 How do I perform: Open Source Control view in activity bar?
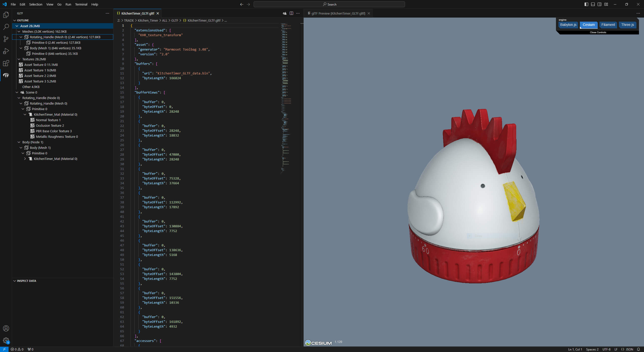click(x=6, y=39)
